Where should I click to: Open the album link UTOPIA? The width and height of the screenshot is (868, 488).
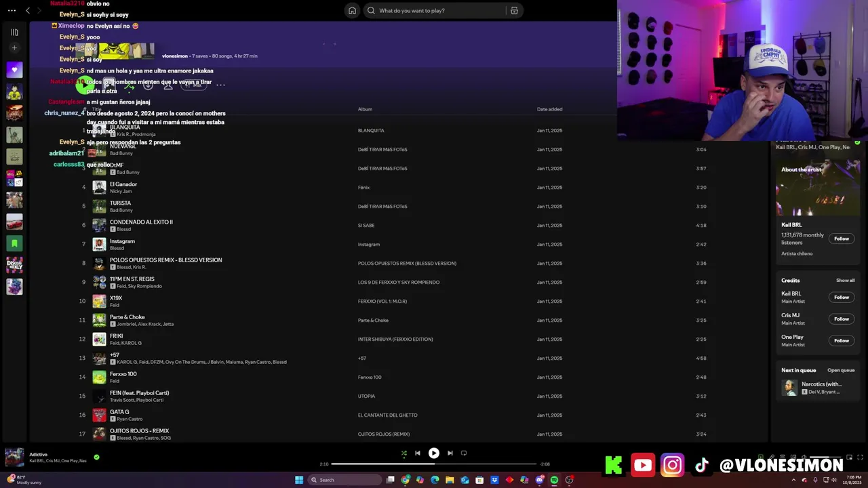[366, 396]
